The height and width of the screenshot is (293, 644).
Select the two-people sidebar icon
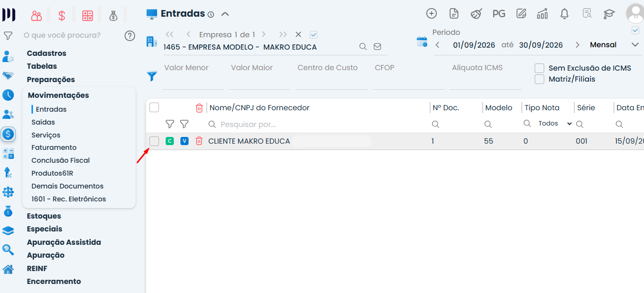(x=8, y=115)
